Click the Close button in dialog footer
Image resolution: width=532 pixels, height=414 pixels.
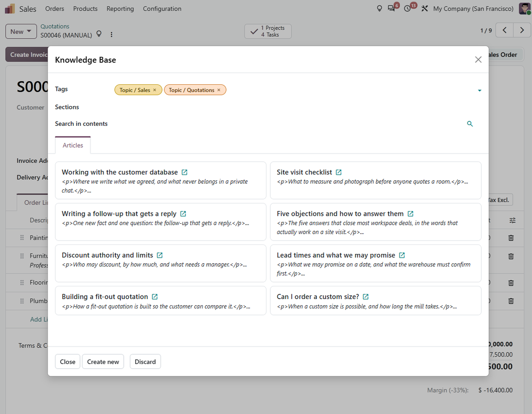click(x=67, y=362)
